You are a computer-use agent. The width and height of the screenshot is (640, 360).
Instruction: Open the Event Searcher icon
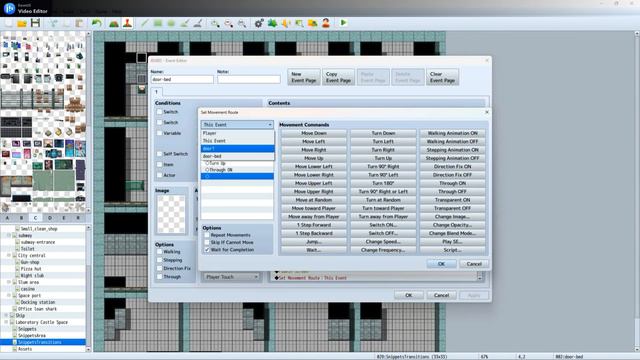(x=299, y=23)
